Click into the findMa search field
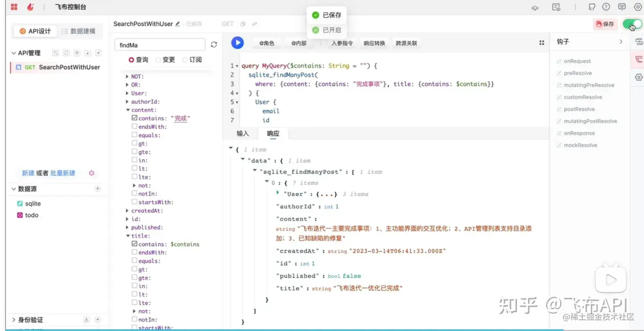Viewport: 644px width, 331px height. pyautogui.click(x=160, y=45)
